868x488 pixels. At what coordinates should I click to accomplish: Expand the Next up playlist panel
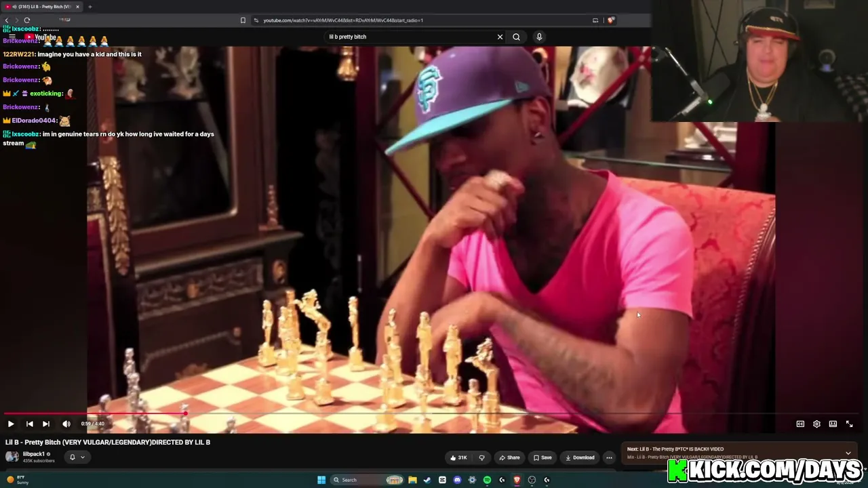point(848,453)
